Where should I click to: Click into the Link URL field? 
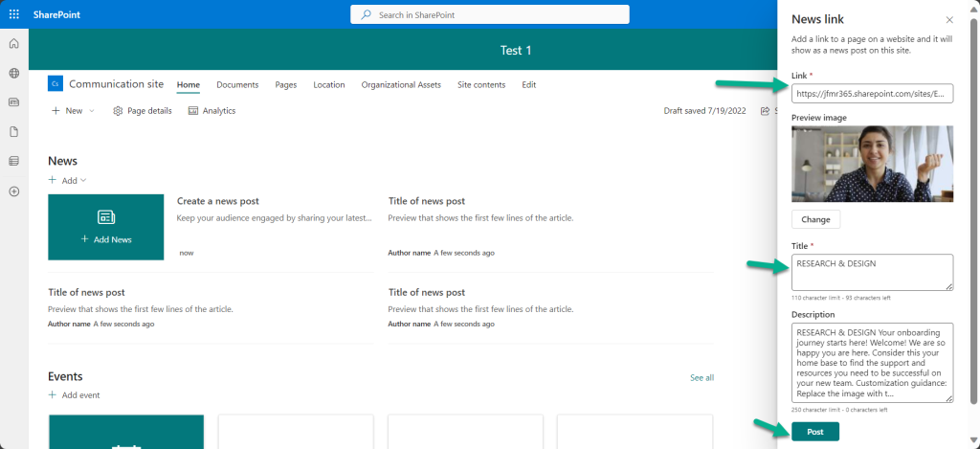point(872,94)
